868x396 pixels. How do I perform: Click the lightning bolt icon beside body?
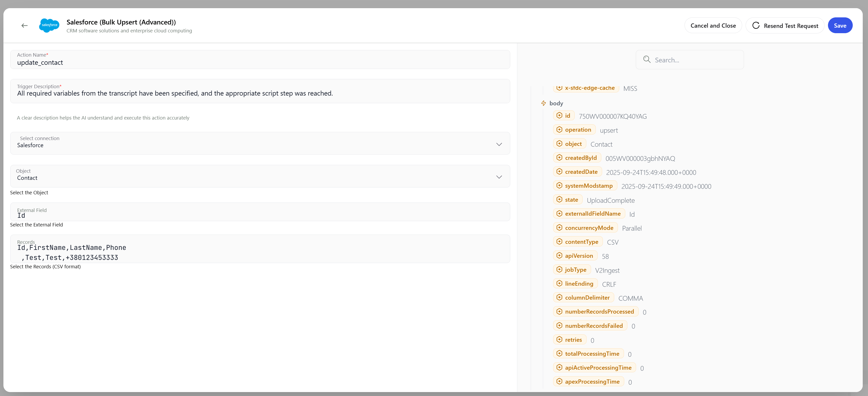pyautogui.click(x=543, y=103)
